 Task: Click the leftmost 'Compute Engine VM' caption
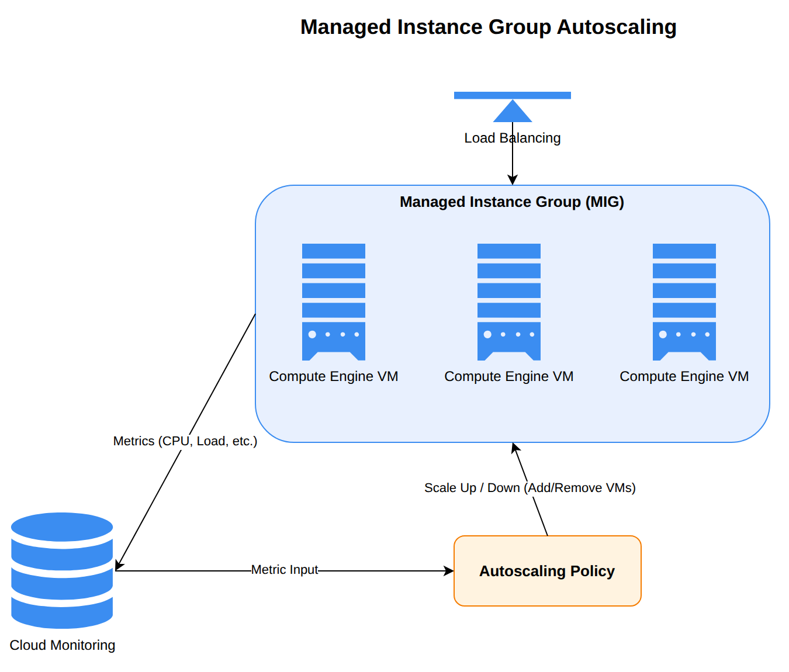[334, 376]
